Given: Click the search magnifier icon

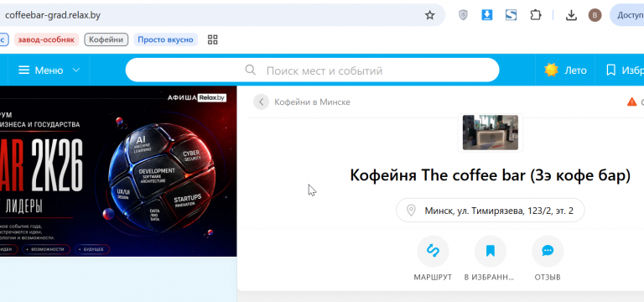Looking at the screenshot, I should [250, 70].
